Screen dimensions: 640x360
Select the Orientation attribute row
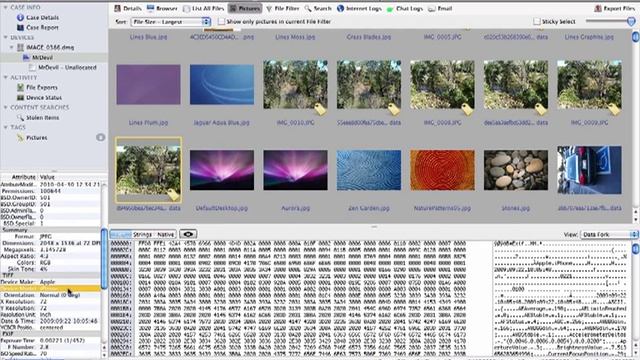point(50,295)
